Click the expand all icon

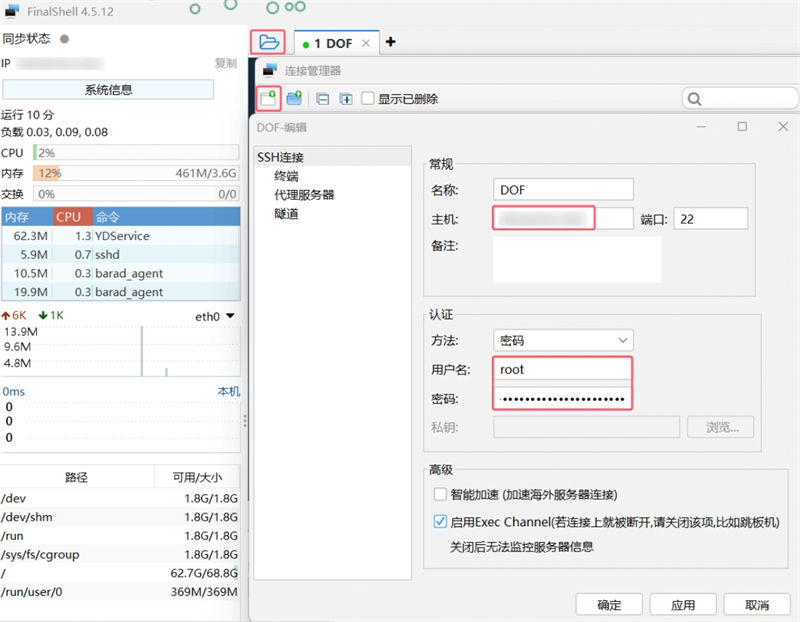(x=346, y=98)
